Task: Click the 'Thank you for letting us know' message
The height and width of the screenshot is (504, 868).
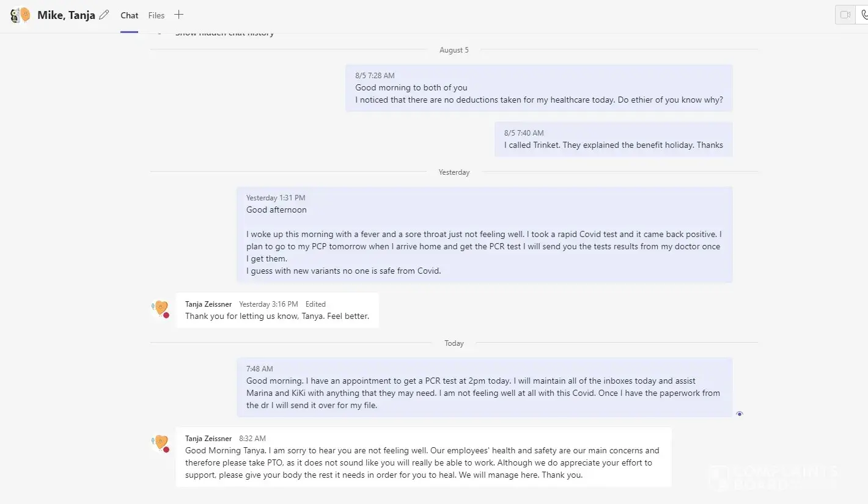Action: pos(277,316)
